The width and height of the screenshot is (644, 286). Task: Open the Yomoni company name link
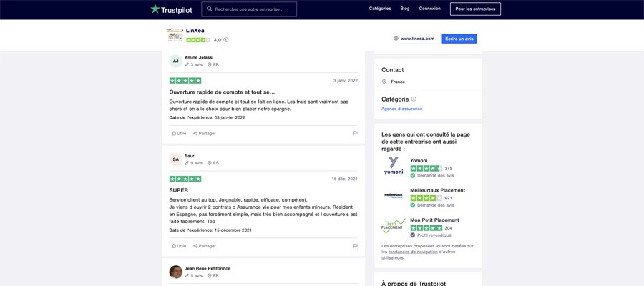pyautogui.click(x=419, y=160)
